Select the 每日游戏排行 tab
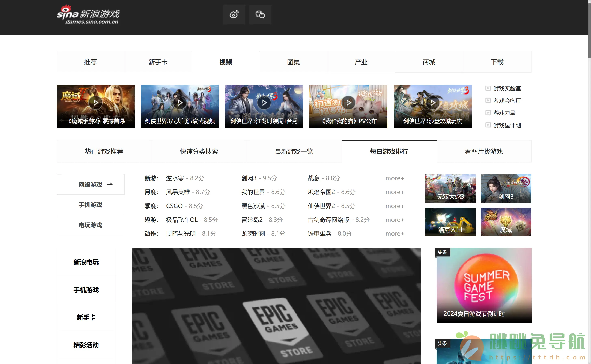Image resolution: width=591 pixels, height=364 pixels. tap(389, 151)
